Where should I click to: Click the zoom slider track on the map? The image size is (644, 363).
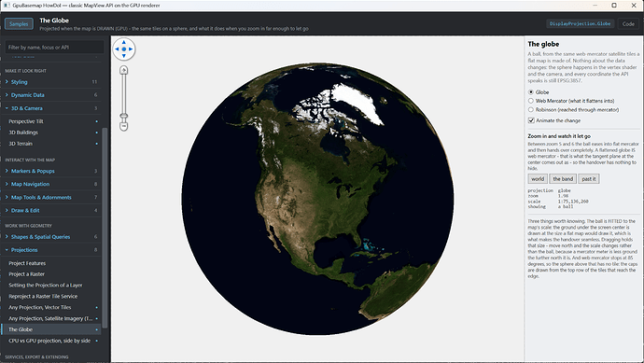[x=123, y=93]
